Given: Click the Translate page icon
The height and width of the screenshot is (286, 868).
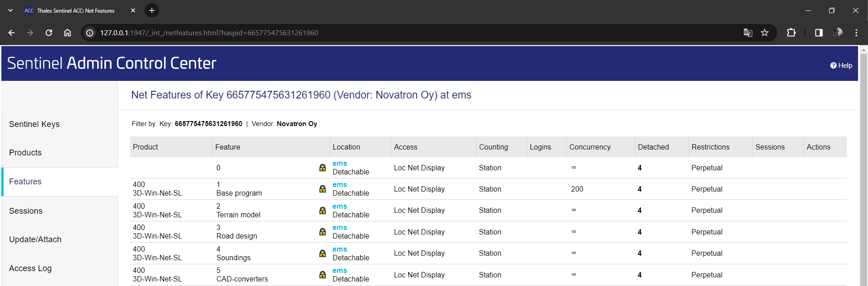Looking at the screenshot, I should (748, 33).
